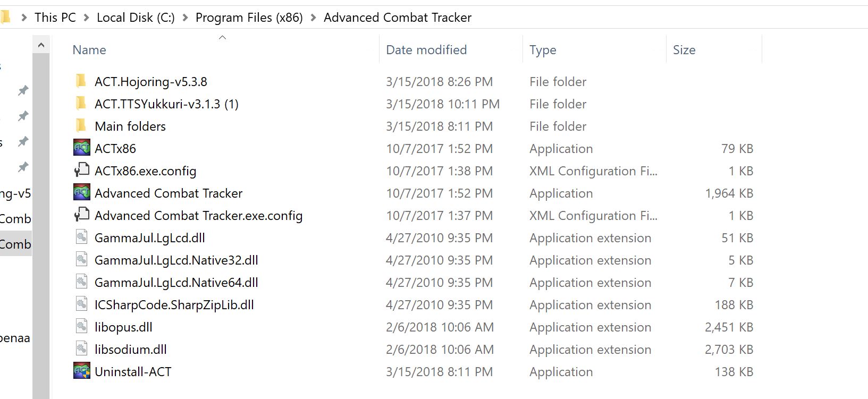Select the ACT.Hojoring-v5.3.8 folder icon

click(x=81, y=80)
